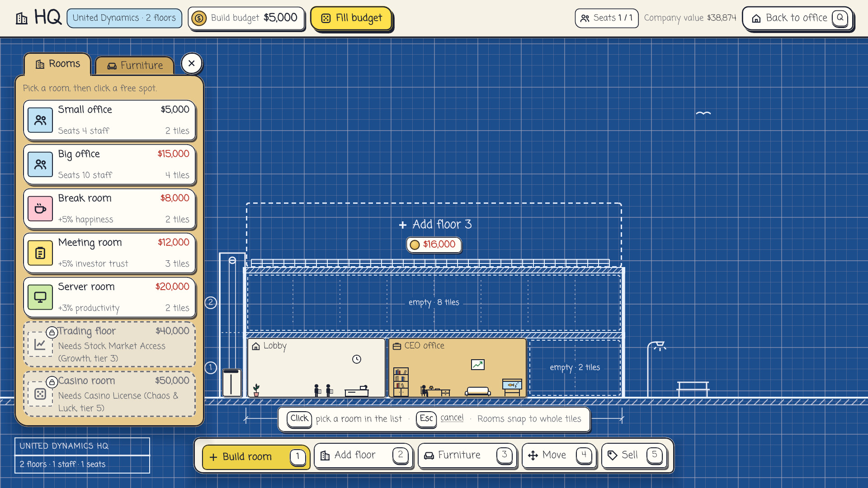Click the Add floor toolbar button
The image size is (868, 488).
point(363,455)
